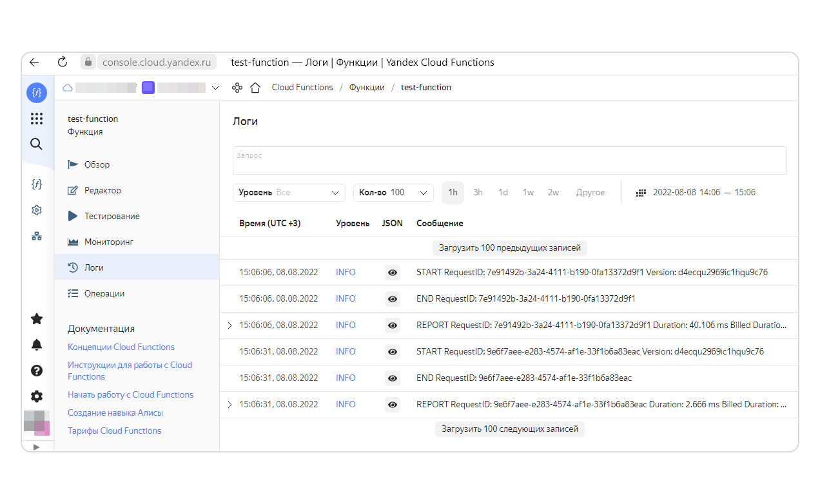Open Тарифы Cloud Functions link

tap(115, 431)
